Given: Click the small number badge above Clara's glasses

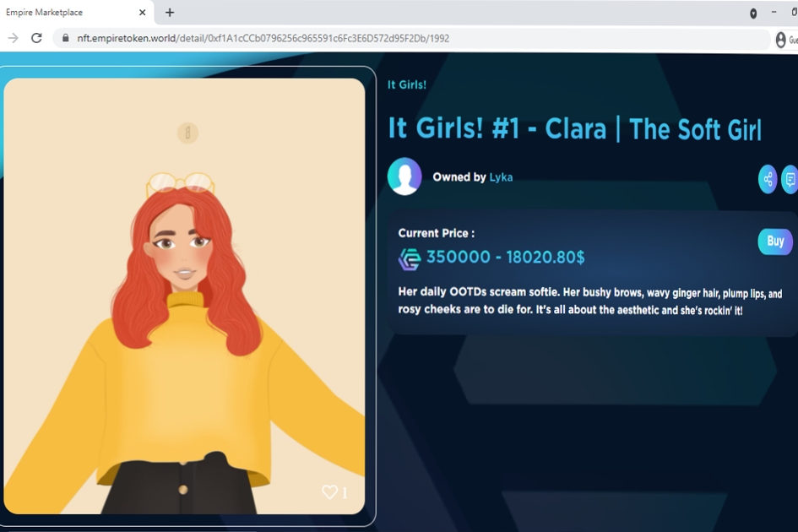Looking at the screenshot, I should click(x=187, y=133).
